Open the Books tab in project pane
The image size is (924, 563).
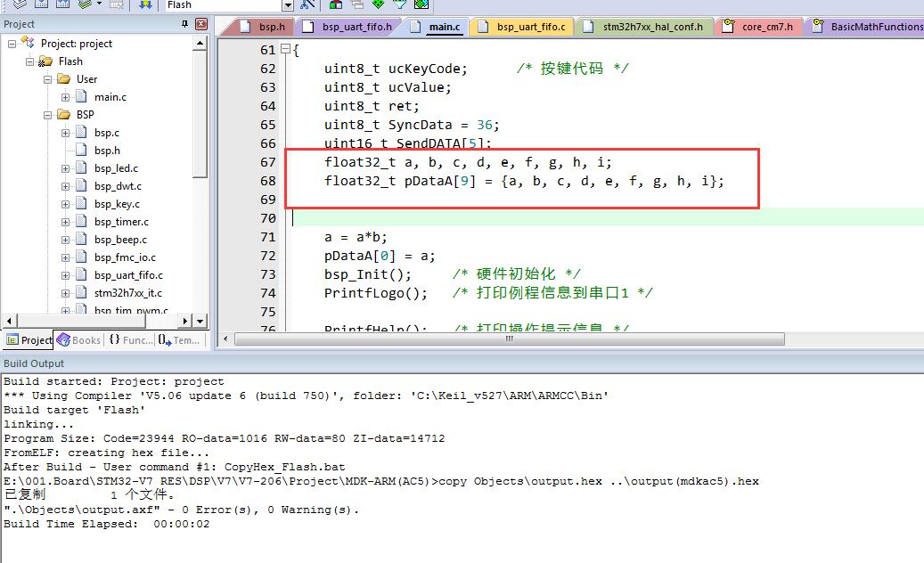pyautogui.click(x=78, y=340)
